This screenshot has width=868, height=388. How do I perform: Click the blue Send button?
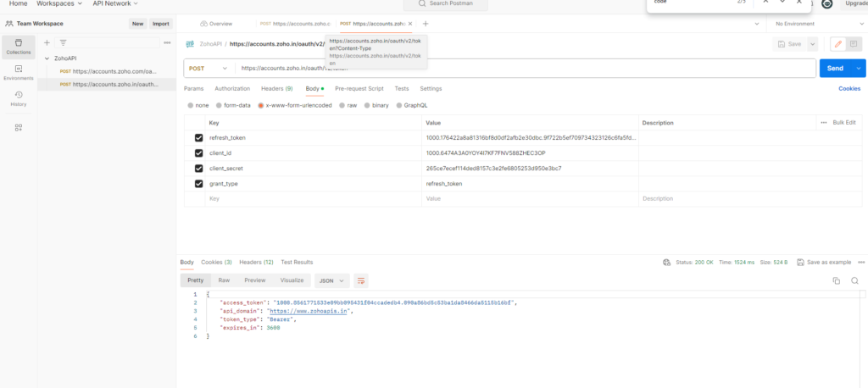click(x=835, y=68)
